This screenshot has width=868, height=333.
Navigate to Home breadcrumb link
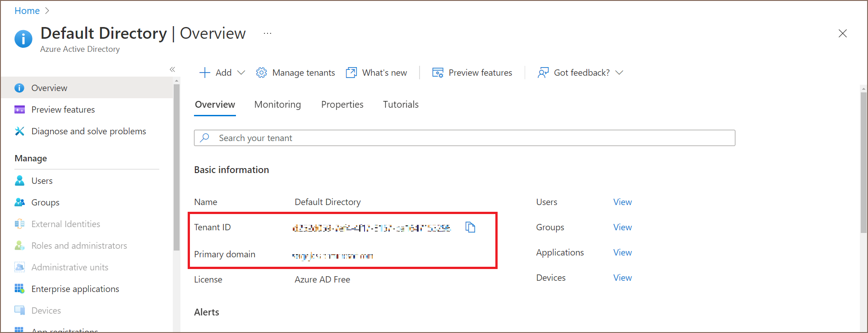(27, 11)
